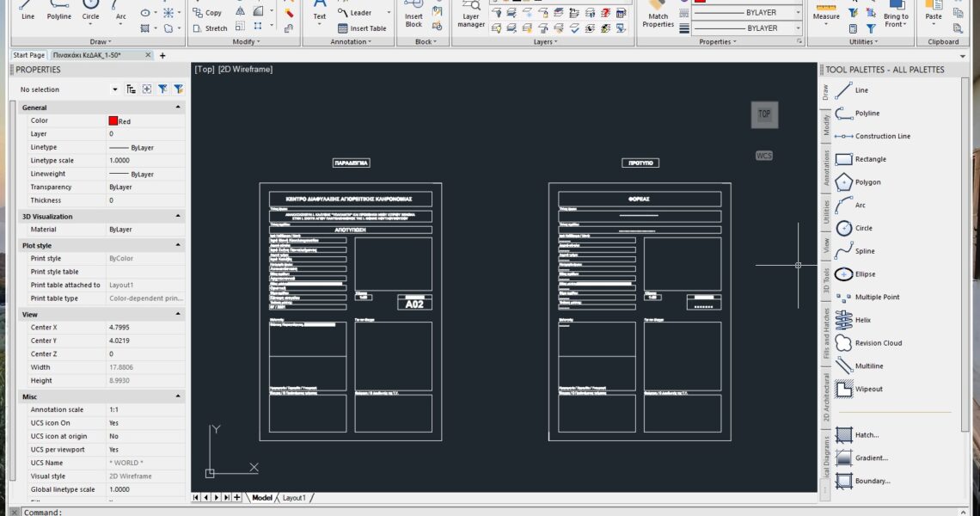Click the TOP face of the ViewCube
Viewport: 980px width, 516px height.
[x=763, y=114]
